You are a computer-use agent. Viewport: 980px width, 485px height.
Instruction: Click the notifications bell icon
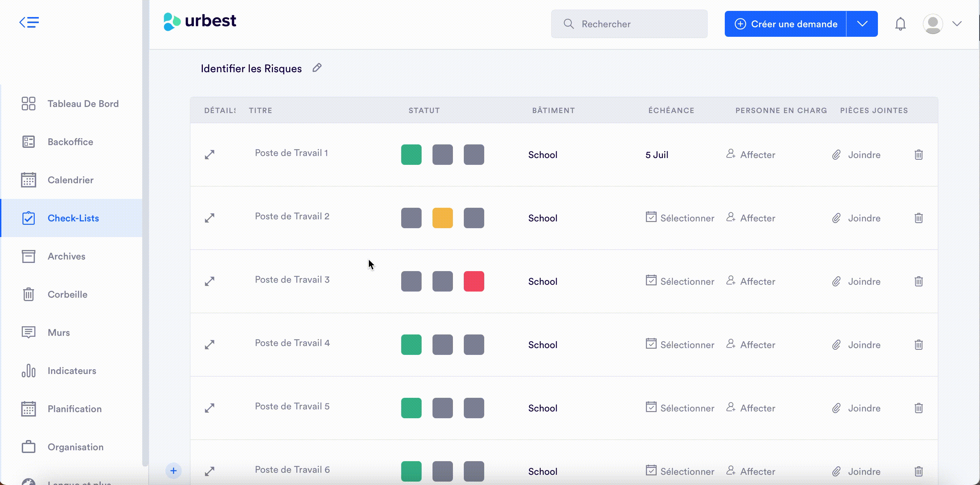(x=900, y=24)
